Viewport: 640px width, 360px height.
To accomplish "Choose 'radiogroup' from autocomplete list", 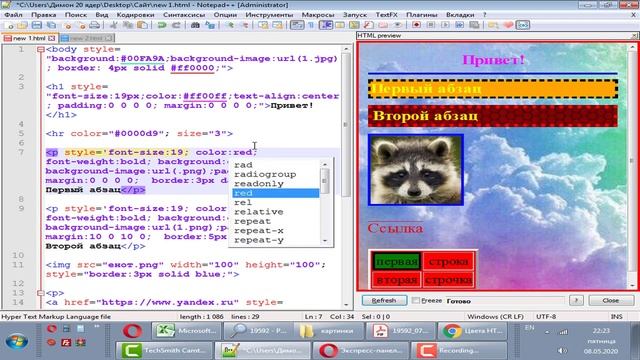I will pyautogui.click(x=276, y=174).
